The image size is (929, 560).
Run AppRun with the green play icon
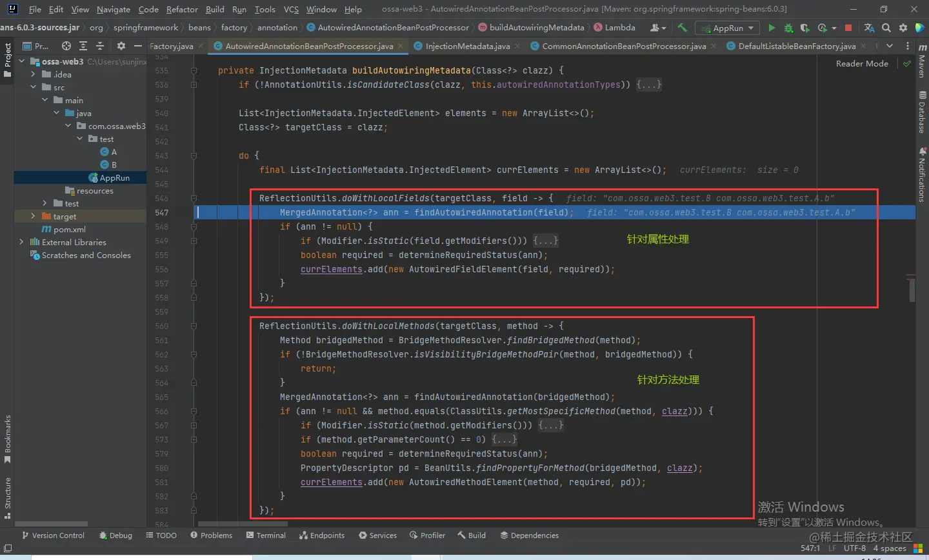[772, 28]
